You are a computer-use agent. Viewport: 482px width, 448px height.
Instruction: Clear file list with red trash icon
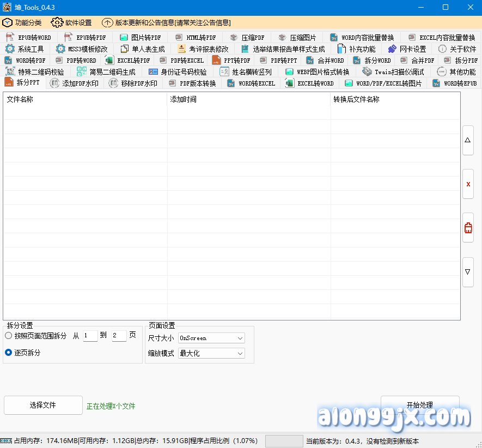point(468,228)
